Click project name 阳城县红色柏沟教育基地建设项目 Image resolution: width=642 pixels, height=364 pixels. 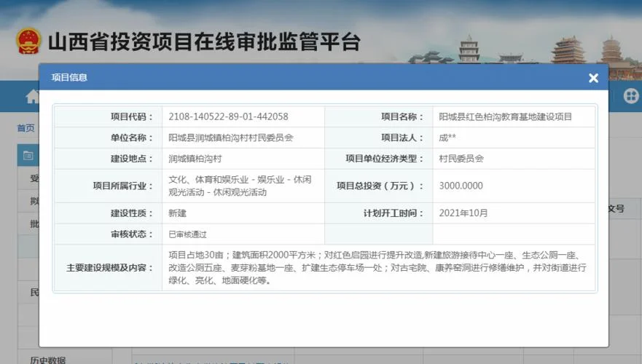pyautogui.click(x=505, y=116)
